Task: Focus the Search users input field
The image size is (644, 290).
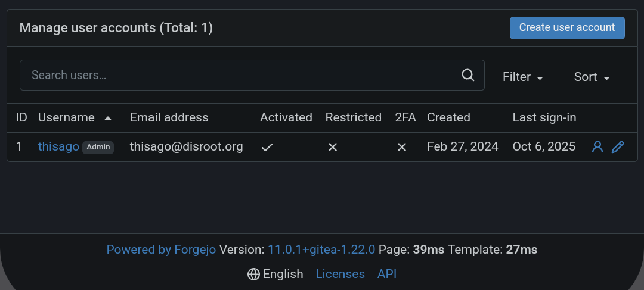Action: coord(236,75)
